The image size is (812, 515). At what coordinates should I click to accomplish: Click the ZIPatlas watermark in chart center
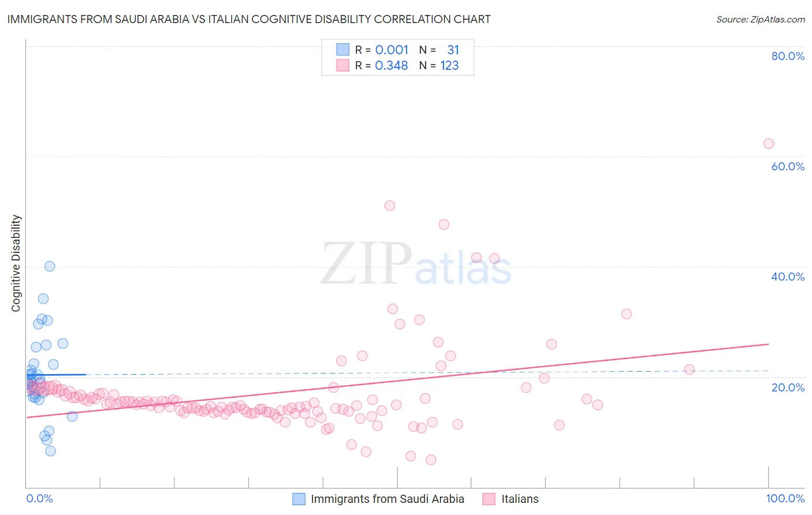click(x=416, y=264)
